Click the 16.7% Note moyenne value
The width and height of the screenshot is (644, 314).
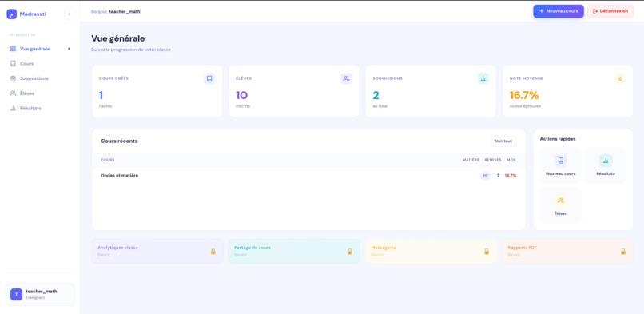tap(524, 96)
